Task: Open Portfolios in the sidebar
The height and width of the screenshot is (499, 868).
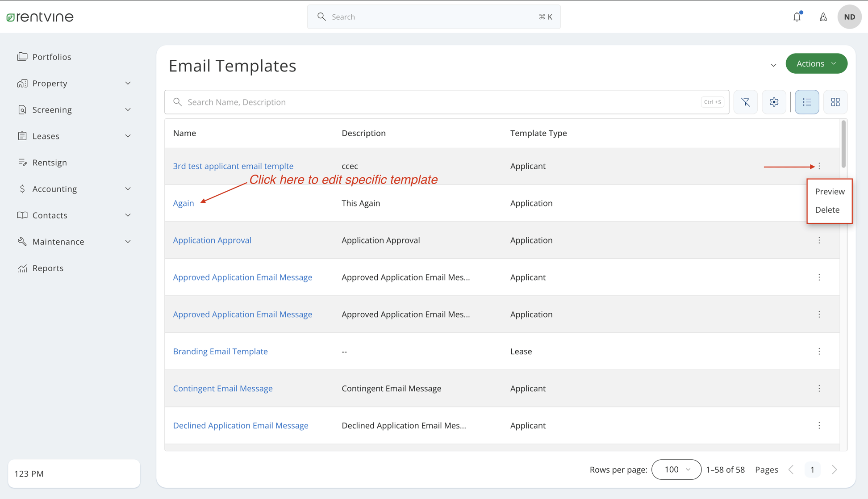Action: tap(52, 57)
